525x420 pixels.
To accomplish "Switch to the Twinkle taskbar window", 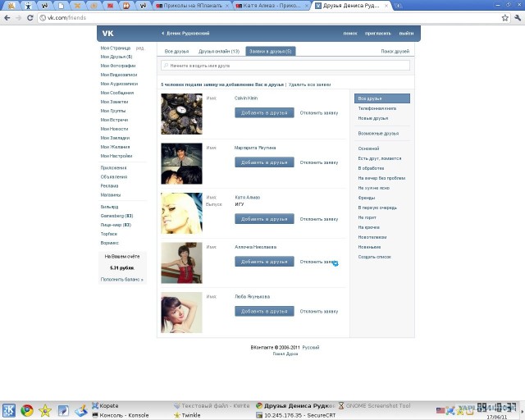I will (187, 415).
